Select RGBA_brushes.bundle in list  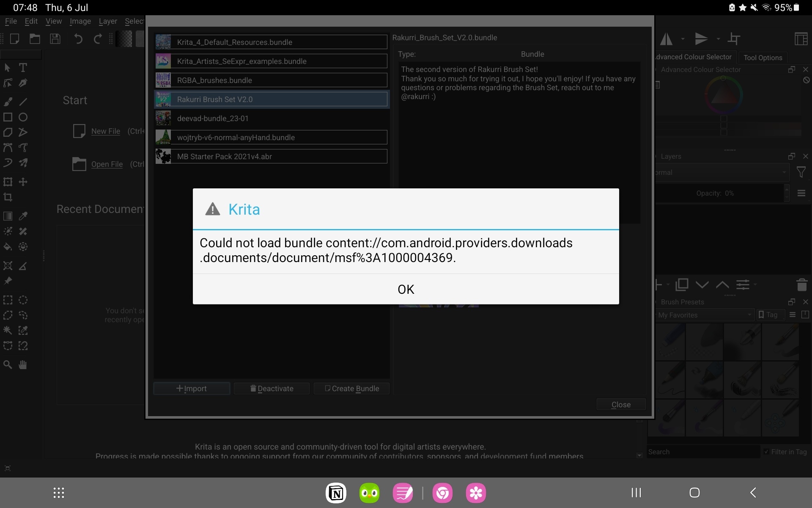(x=271, y=80)
